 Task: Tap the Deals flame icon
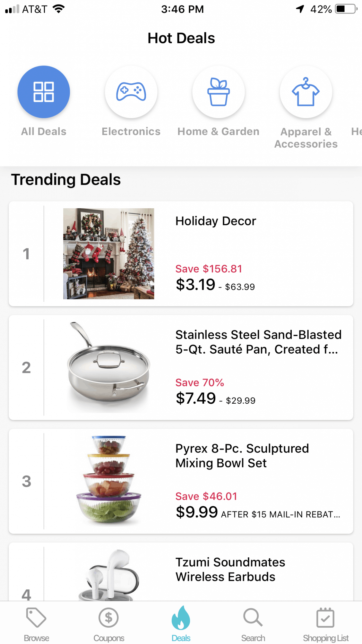pos(181,617)
